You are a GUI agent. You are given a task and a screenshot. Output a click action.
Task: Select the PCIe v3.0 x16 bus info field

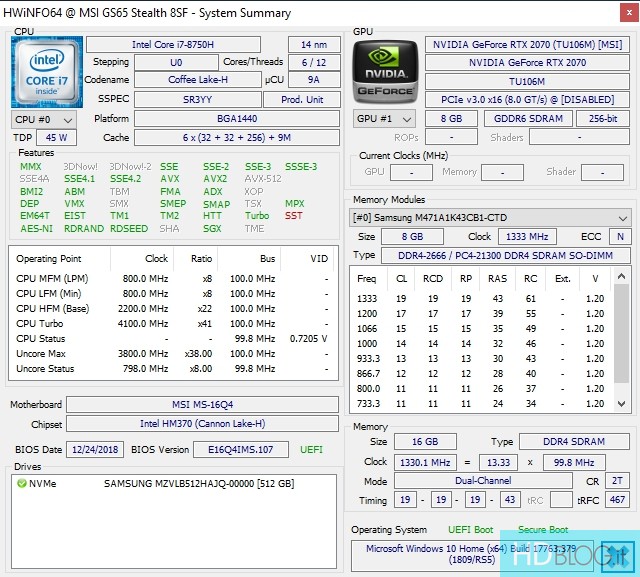pyautogui.click(x=528, y=99)
